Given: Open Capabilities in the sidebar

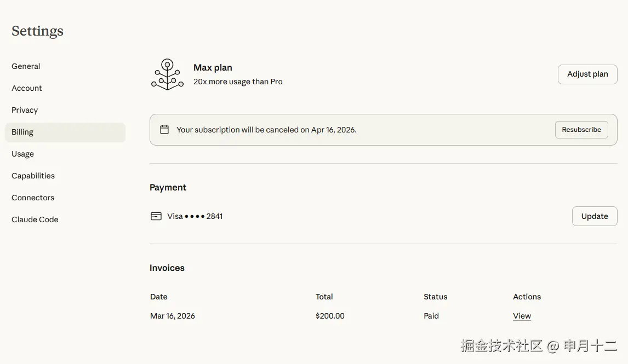Looking at the screenshot, I should 33,176.
